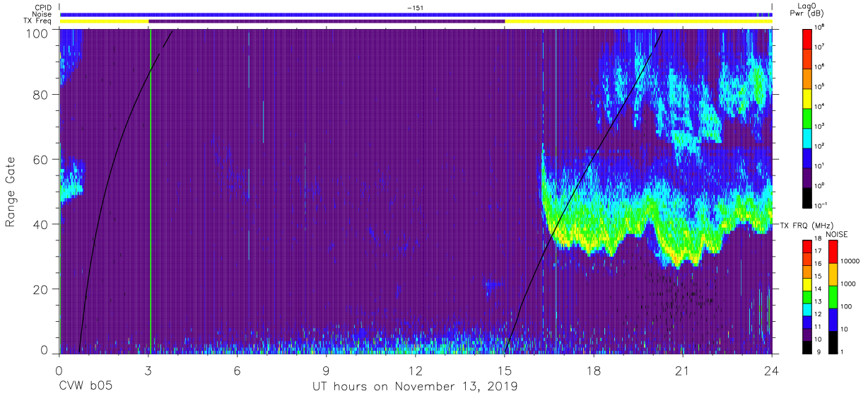868x401 pixels.
Task: Click the x-axis tick label '12'
Action: pos(415,371)
